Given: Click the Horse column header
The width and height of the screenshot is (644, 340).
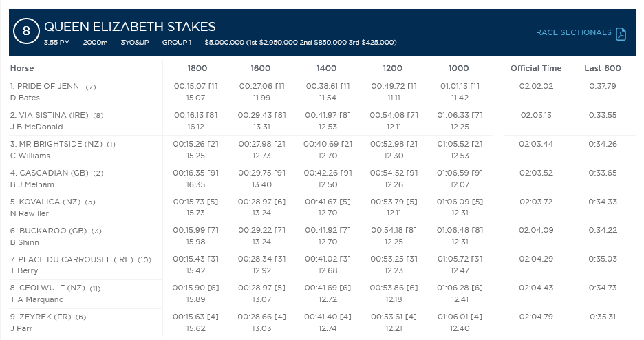Looking at the screenshot, I should coord(21,68).
